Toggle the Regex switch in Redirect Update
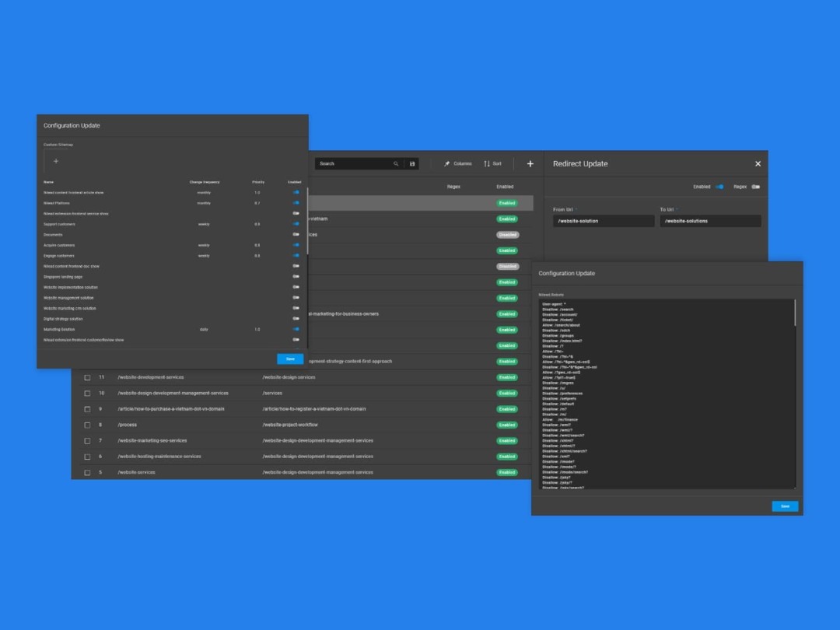The width and height of the screenshot is (840, 630). point(755,187)
